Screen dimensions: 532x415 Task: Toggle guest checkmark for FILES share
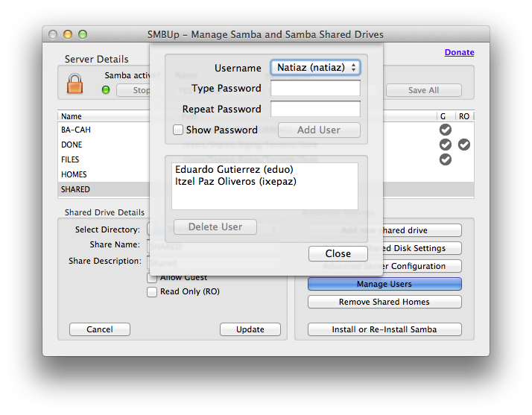click(445, 159)
